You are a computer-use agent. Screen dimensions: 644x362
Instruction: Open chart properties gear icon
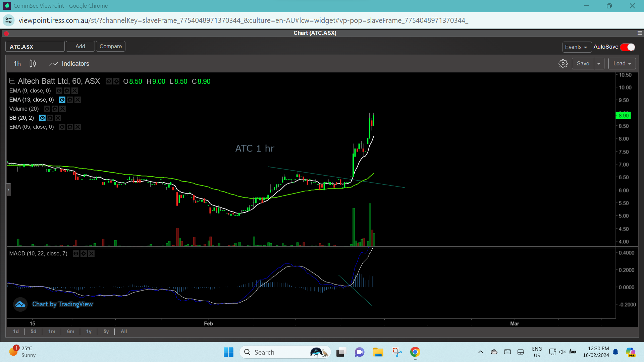coord(563,64)
